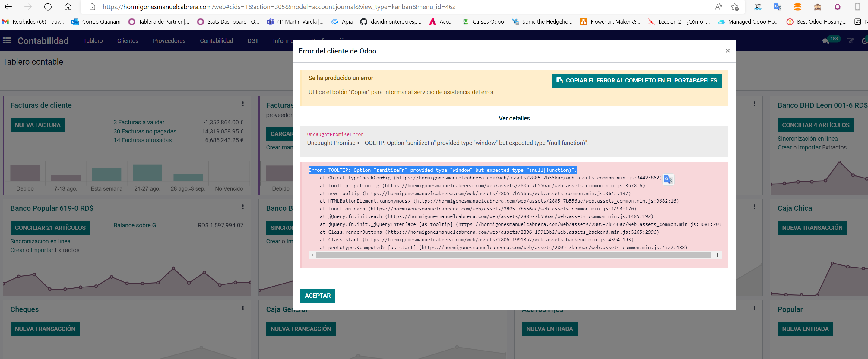The height and width of the screenshot is (359, 868).
Task: Open the davidmonterocresp GitHub bookmark
Action: pos(391,22)
